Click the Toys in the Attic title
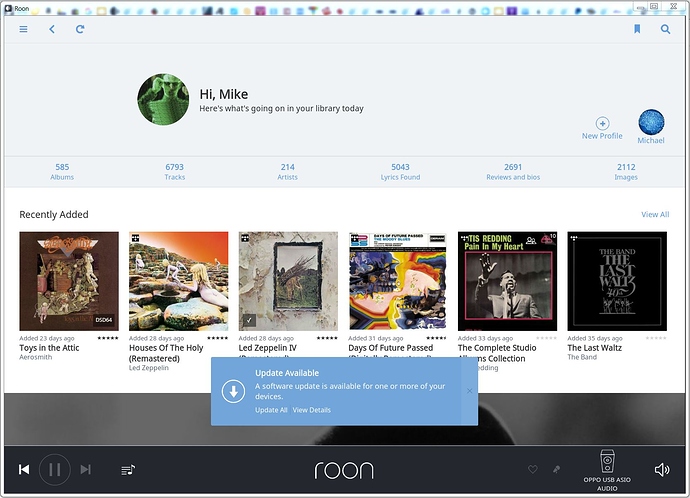 click(49, 348)
